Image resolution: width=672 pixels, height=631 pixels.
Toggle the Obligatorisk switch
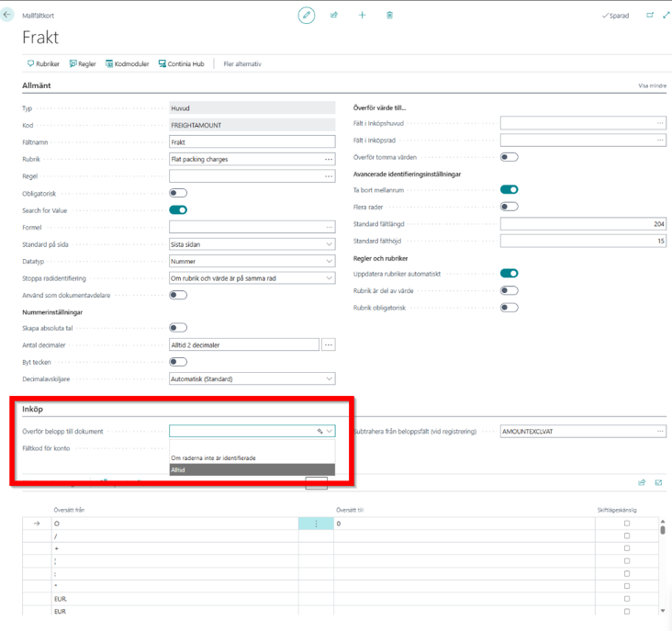point(178,193)
